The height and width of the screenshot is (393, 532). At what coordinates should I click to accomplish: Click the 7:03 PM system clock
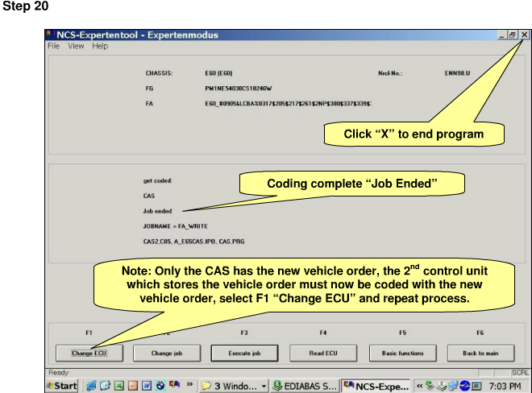pyautogui.click(x=505, y=386)
